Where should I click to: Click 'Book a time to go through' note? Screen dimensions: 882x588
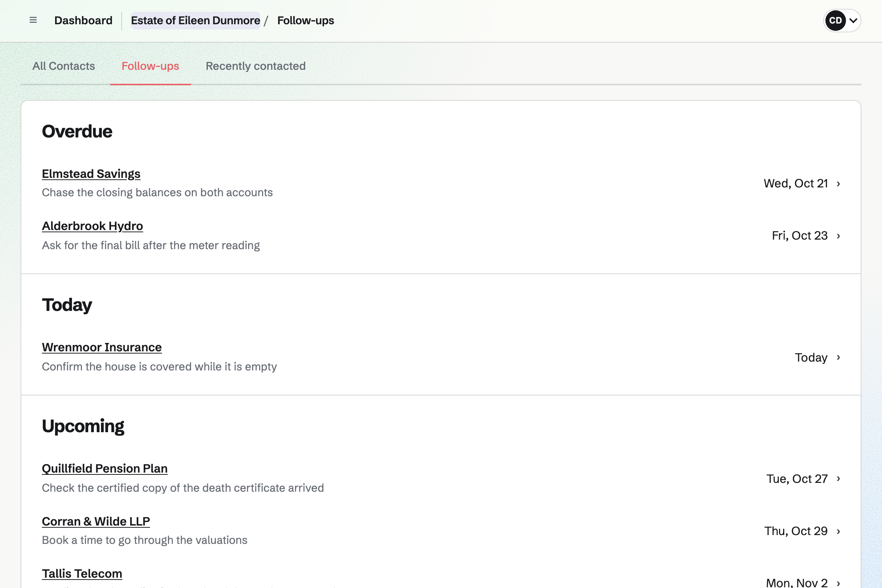[144, 540]
